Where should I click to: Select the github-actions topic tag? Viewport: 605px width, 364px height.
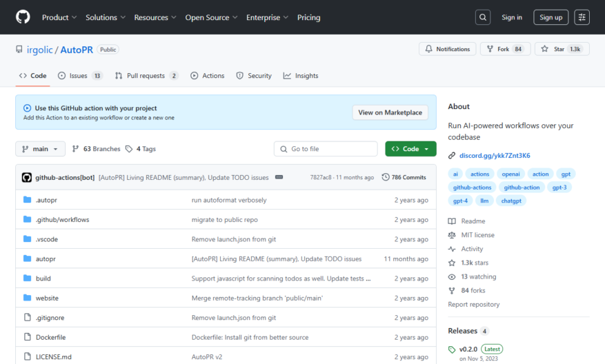point(472,188)
